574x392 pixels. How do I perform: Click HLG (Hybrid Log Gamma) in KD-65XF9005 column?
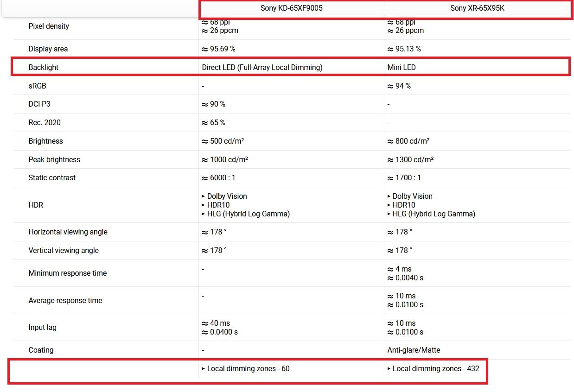pyautogui.click(x=246, y=214)
